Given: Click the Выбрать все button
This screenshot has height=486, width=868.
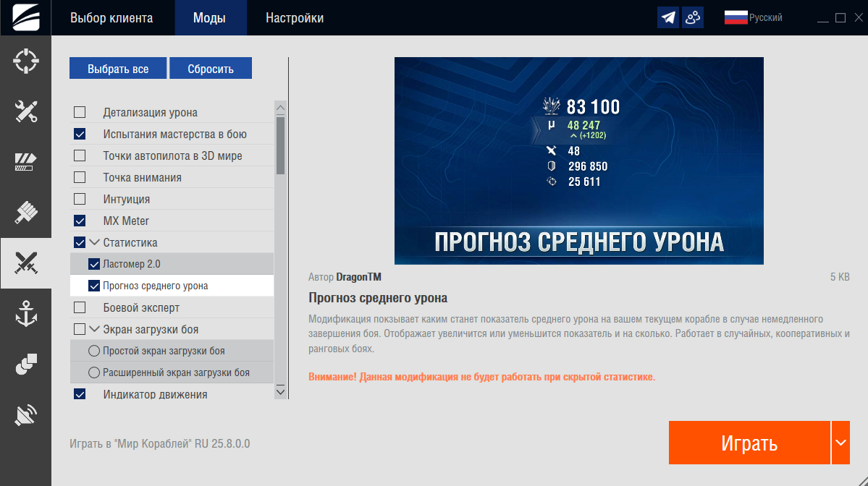Looking at the screenshot, I should pyautogui.click(x=118, y=69).
